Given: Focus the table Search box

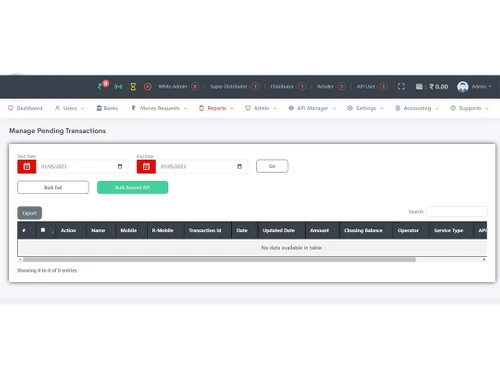Looking at the screenshot, I should click(x=456, y=211).
